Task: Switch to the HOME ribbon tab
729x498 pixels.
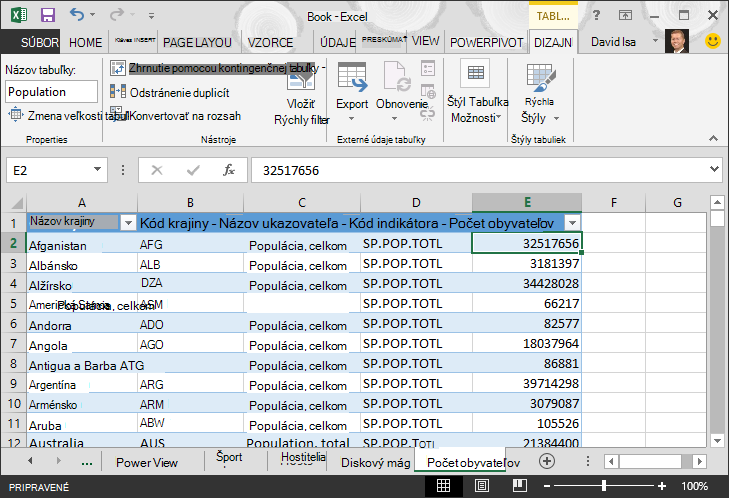Action: coord(86,42)
